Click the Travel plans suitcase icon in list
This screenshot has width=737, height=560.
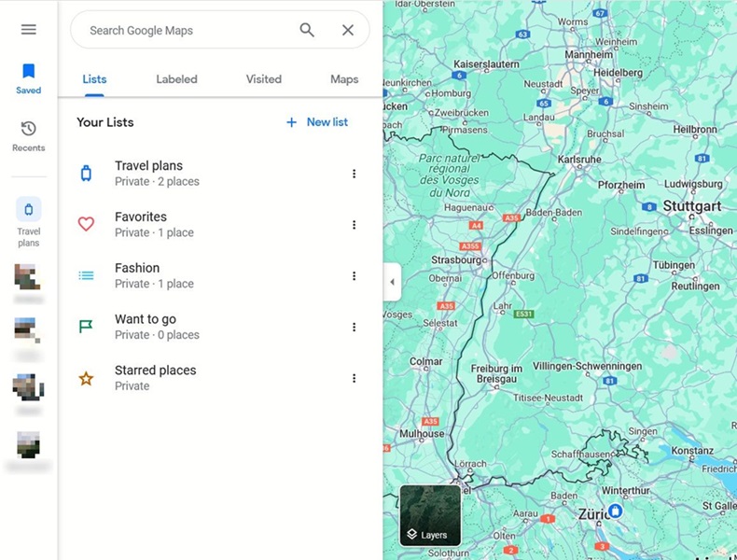(86, 174)
